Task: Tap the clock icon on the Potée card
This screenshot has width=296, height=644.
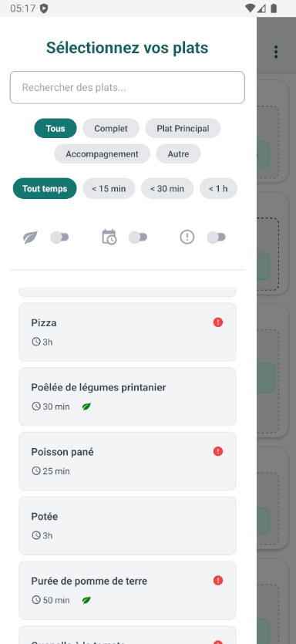Action: tap(36, 535)
